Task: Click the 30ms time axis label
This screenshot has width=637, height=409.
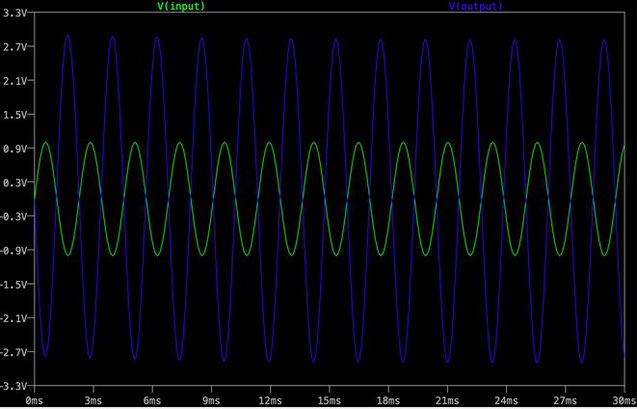Action: (624, 400)
